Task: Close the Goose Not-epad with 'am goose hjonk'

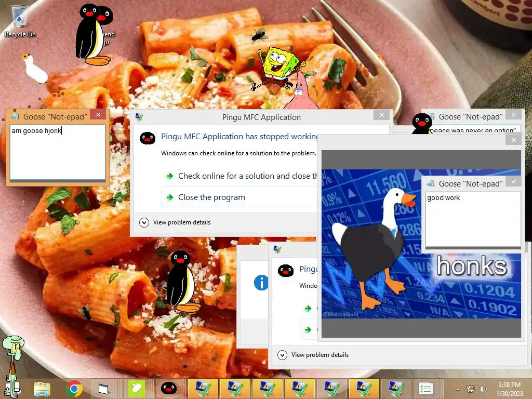Action: [98, 115]
